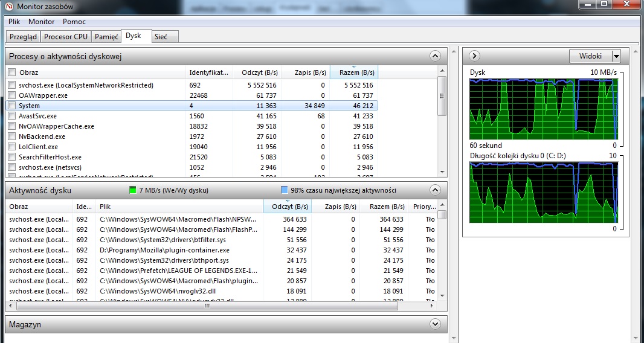
Task: Switch to the Przegląd tab
Action: [23, 37]
